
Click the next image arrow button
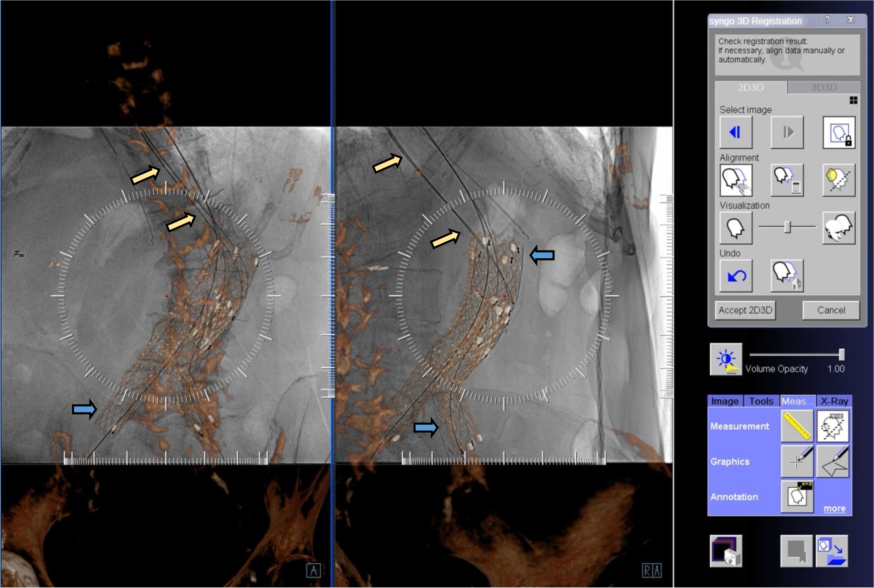point(787,132)
